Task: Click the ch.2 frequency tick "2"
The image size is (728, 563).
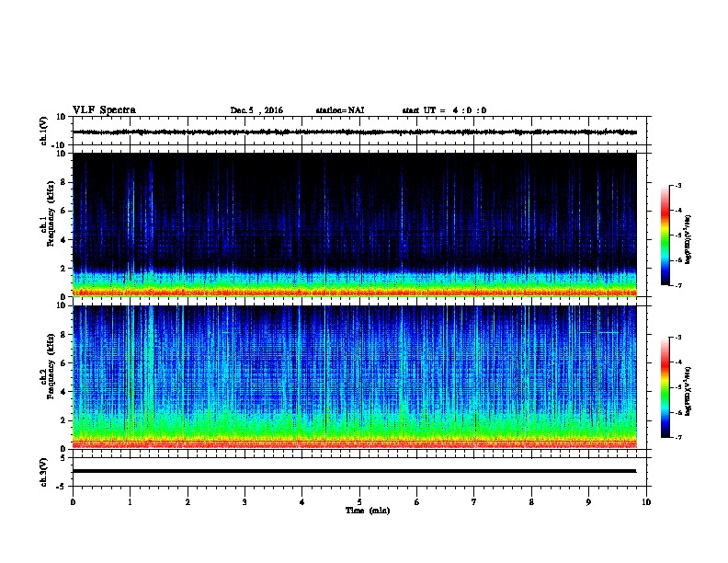Action: (x=63, y=420)
